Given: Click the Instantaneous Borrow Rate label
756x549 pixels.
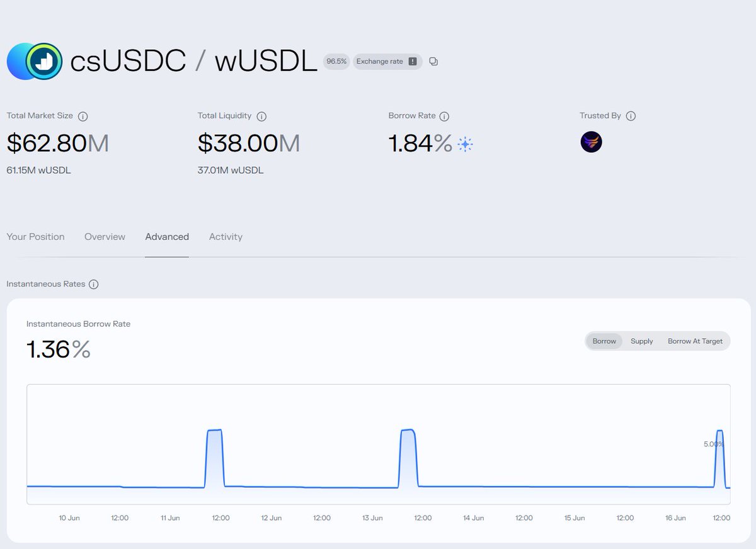Looking at the screenshot, I should [78, 324].
